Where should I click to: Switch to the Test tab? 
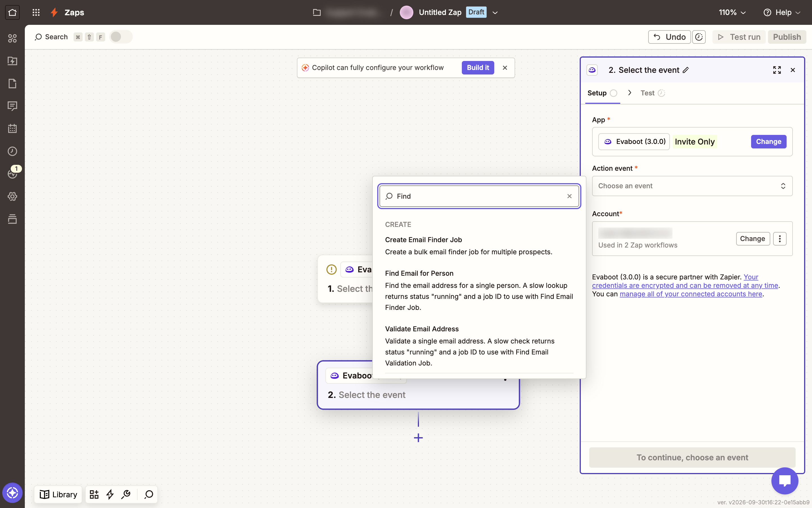coord(652,93)
